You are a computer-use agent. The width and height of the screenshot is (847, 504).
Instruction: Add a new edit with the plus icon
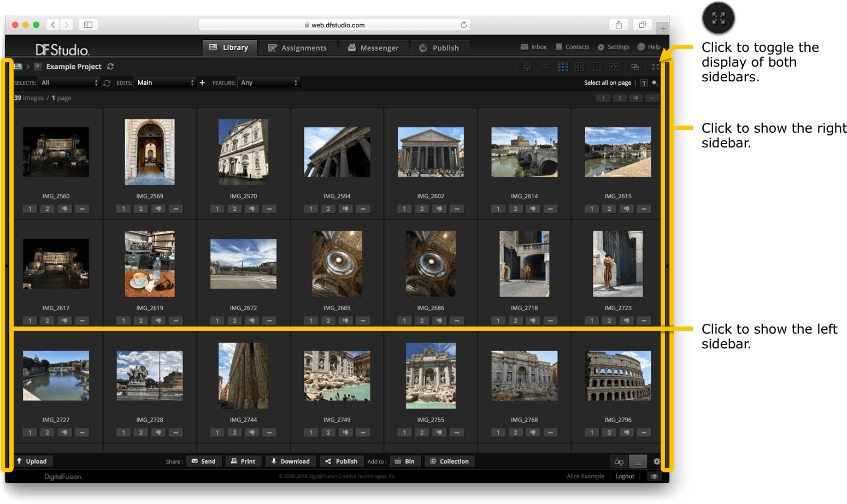[x=202, y=83]
